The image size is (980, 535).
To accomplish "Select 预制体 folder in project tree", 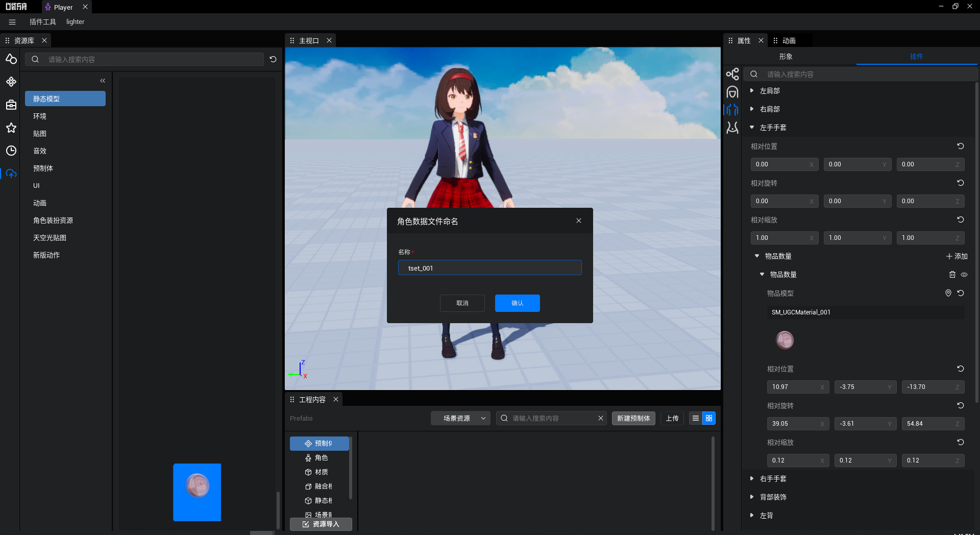I will pyautogui.click(x=320, y=444).
